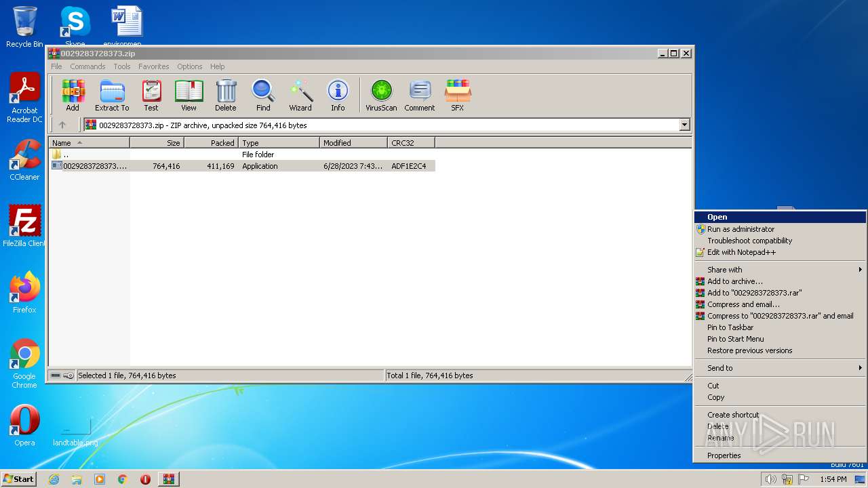Click the View toolbar icon
868x488 pixels.
(x=189, y=95)
